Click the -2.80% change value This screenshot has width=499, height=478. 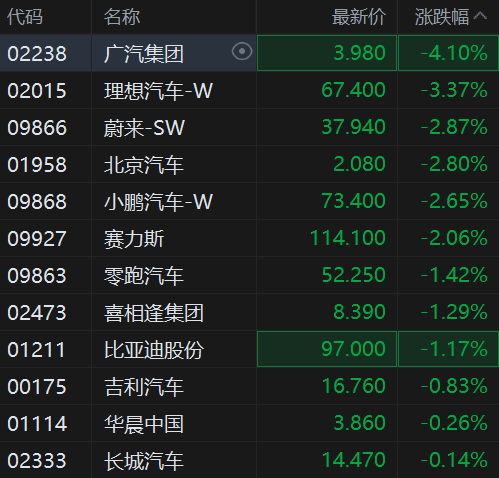(x=454, y=164)
